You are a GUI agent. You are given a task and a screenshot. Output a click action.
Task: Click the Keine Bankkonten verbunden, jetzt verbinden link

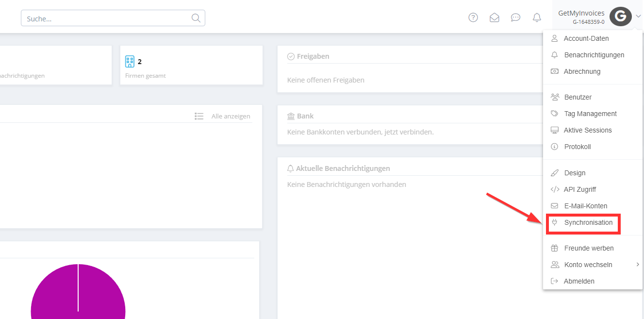tap(361, 132)
